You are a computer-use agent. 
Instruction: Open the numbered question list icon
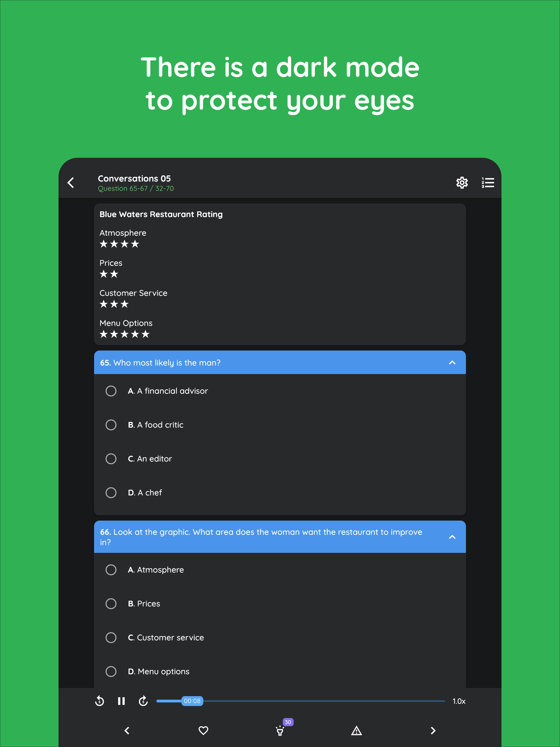(x=488, y=183)
